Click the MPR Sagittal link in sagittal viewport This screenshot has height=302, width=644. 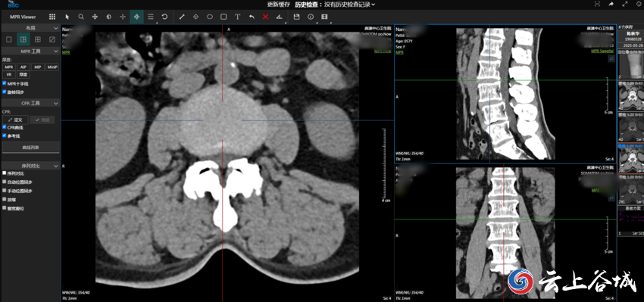[x=602, y=51]
